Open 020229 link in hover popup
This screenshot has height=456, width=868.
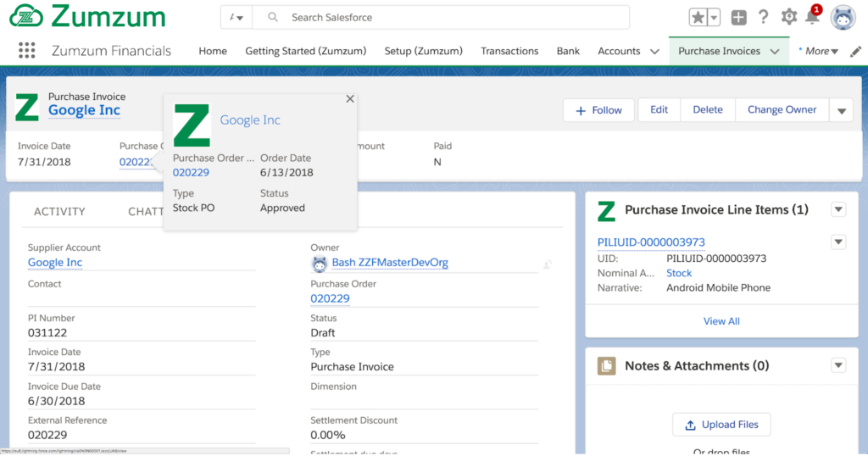point(191,173)
